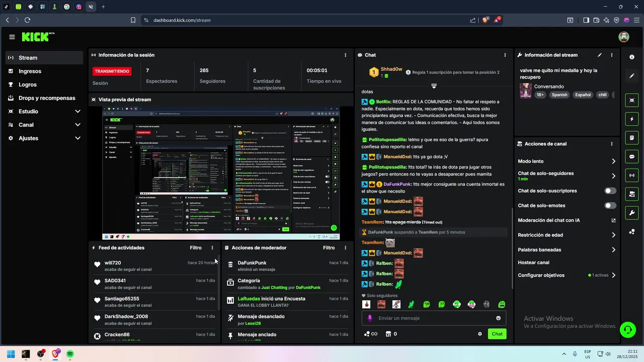Open the user profile avatar menu
Viewport: 644px width, 362px height.
[x=624, y=37]
